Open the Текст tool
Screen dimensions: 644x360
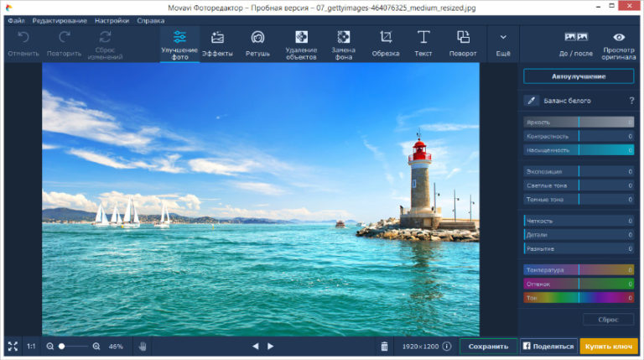(x=423, y=43)
